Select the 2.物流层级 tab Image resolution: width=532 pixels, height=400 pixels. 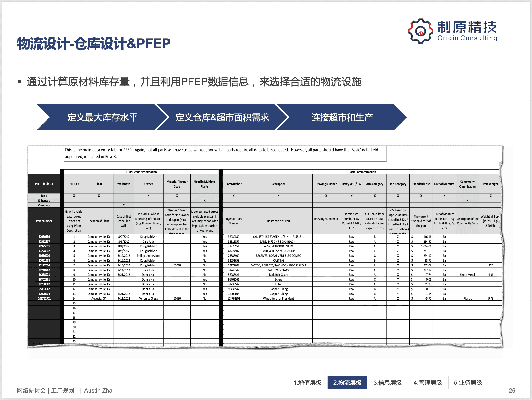coord(347,382)
